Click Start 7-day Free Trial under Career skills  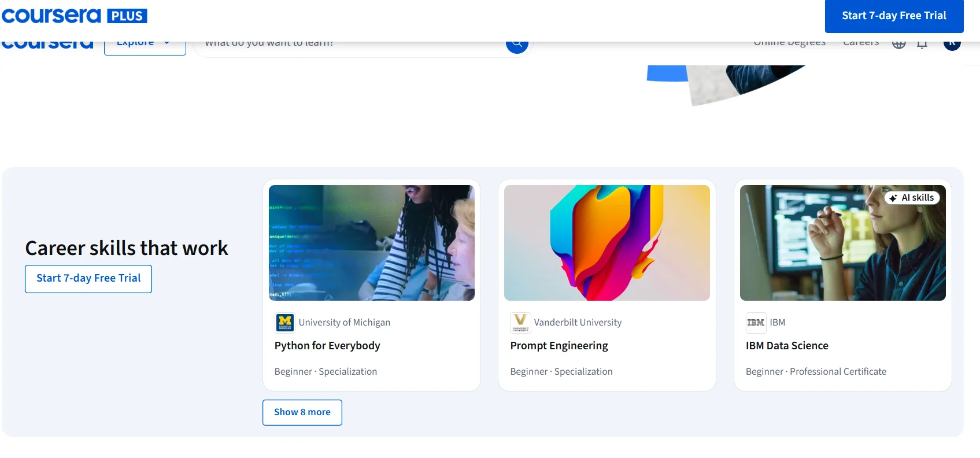pyautogui.click(x=88, y=279)
